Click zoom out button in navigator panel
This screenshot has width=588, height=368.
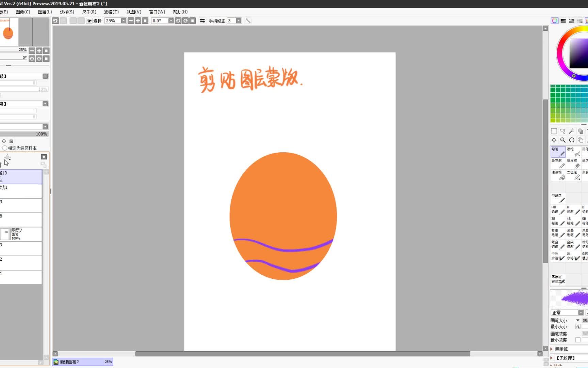point(32,51)
